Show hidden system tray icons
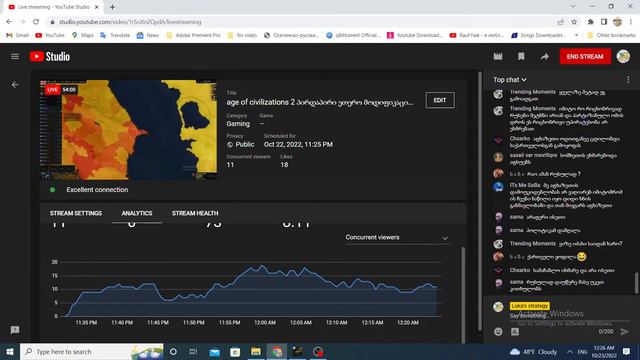The width and height of the screenshot is (640, 360). pyautogui.click(x=569, y=351)
